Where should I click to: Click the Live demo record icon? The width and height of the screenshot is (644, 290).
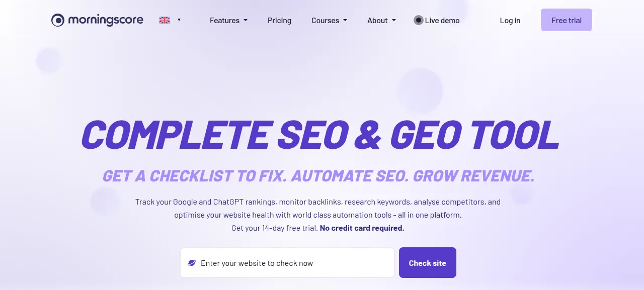pos(419,20)
